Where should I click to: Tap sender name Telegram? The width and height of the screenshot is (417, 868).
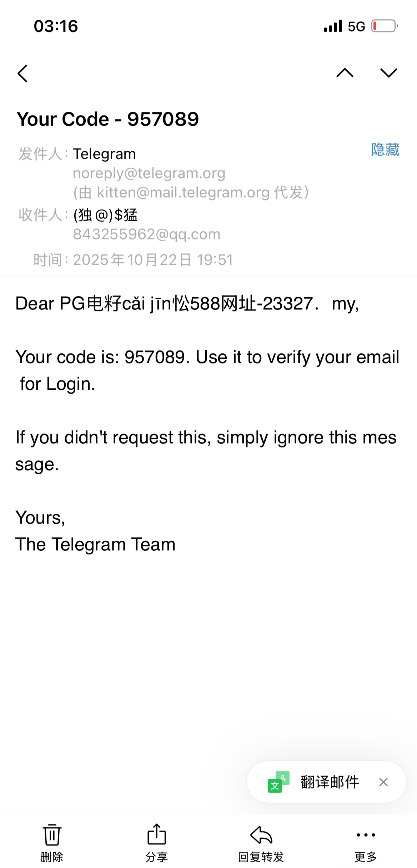pos(104,154)
